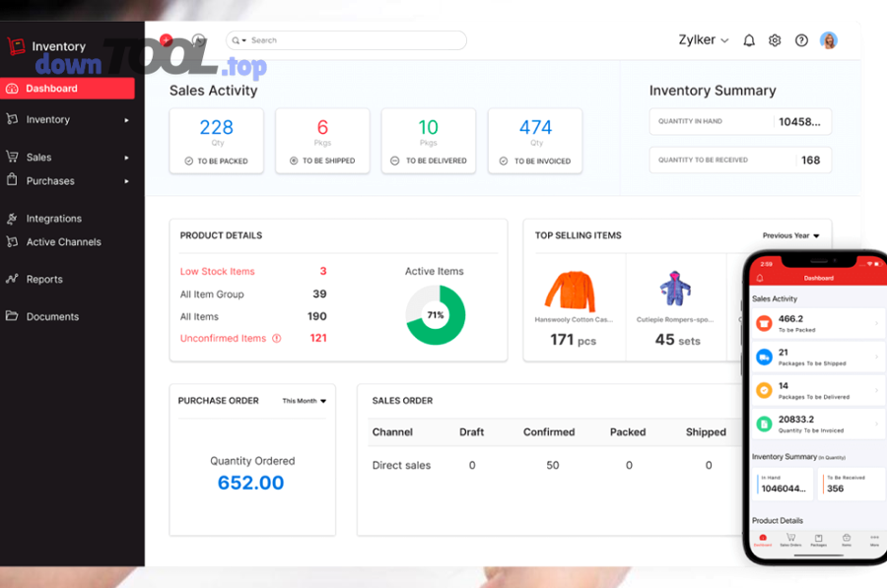Open the This Month purchase order dropdown
Screen dimensions: 887x588
pos(305,401)
